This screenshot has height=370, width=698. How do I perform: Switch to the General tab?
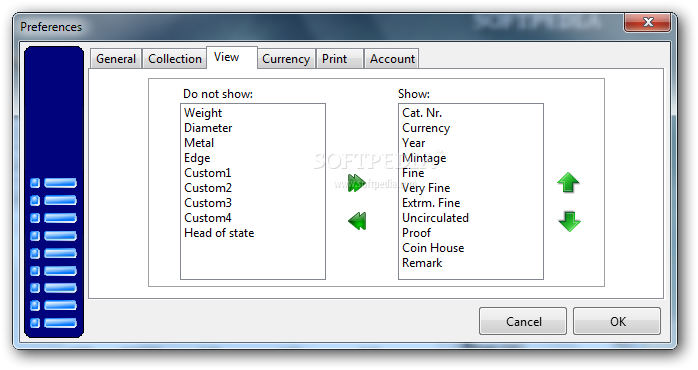pos(116,59)
